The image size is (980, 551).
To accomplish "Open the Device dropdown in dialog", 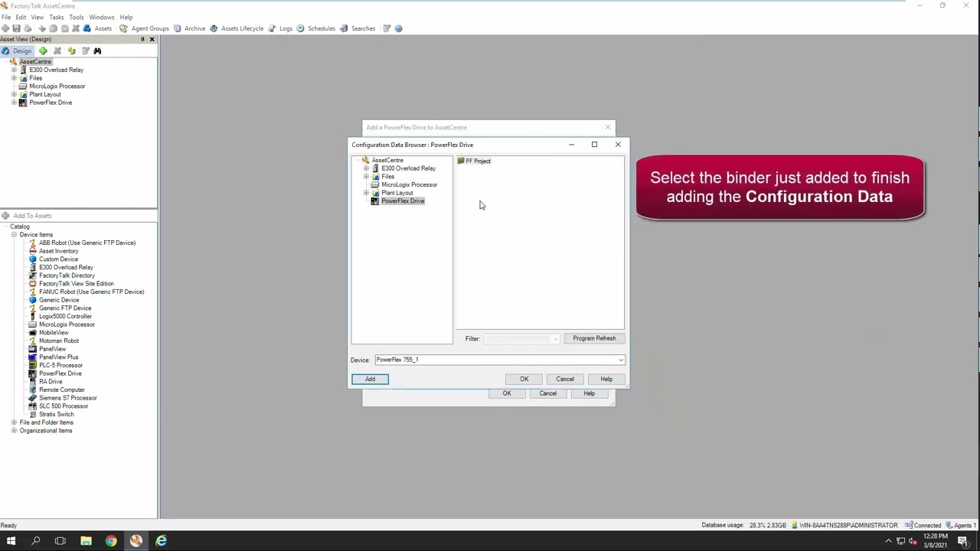I will click(x=620, y=360).
